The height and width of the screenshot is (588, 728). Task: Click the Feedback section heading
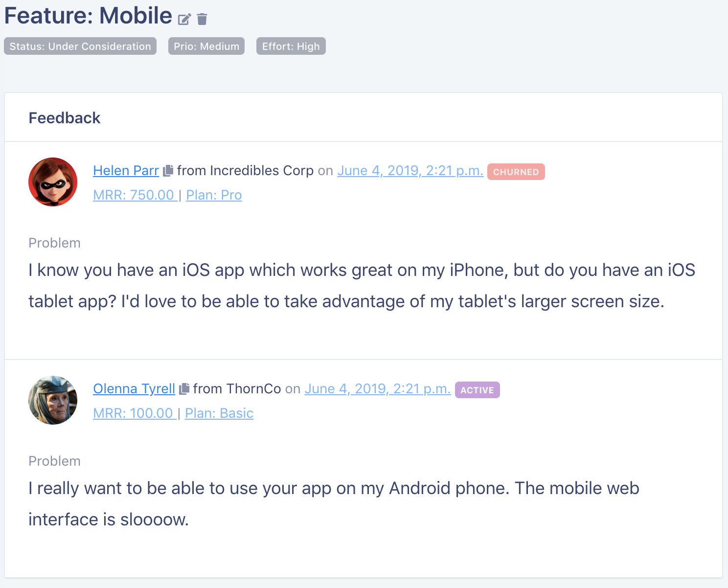pyautogui.click(x=65, y=118)
